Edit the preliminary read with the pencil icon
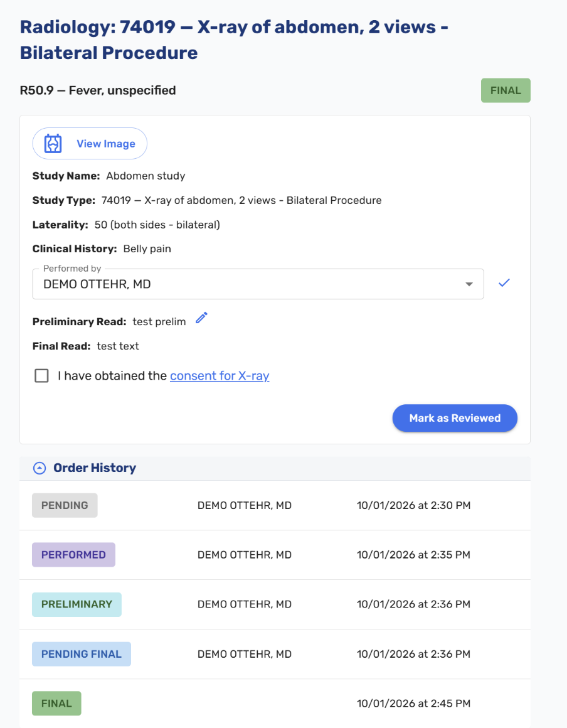This screenshot has height=728, width=567. point(201,318)
